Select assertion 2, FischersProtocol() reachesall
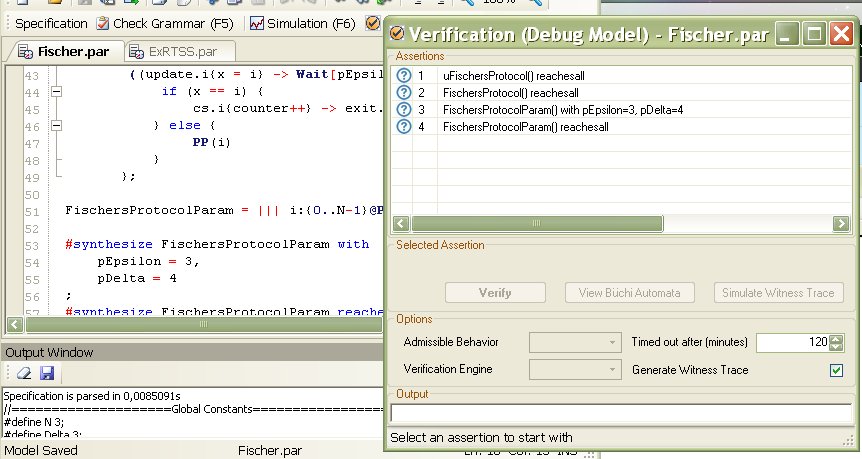Image resolution: width=862 pixels, height=459 pixels. (511, 93)
